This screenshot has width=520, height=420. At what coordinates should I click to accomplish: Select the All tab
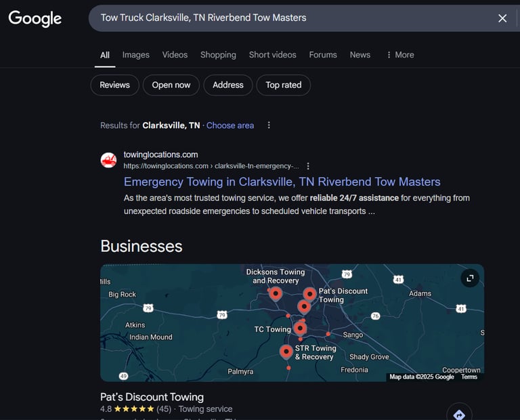[x=105, y=55]
